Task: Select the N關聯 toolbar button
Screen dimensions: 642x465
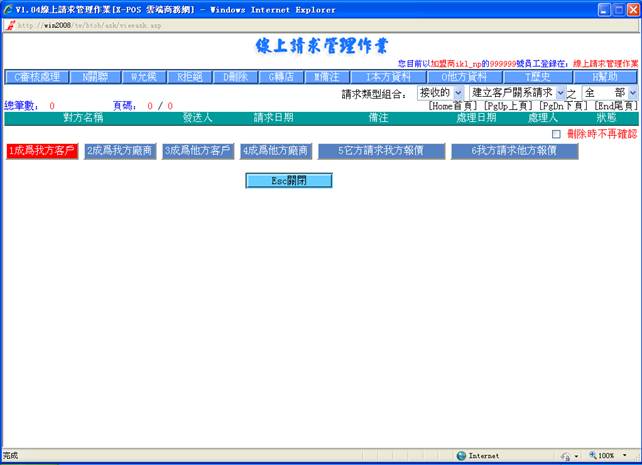Action: point(96,77)
